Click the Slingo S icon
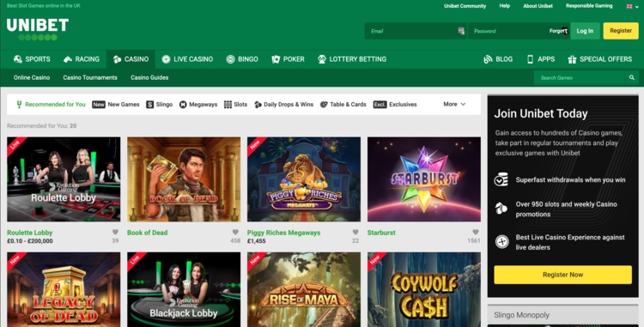The width and height of the screenshot is (644, 327). point(150,105)
